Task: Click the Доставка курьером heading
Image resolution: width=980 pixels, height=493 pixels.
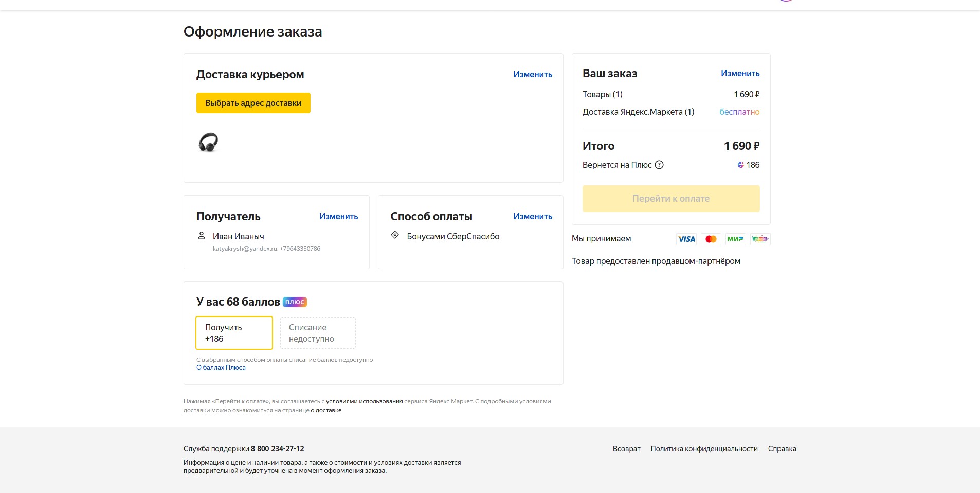Action: point(250,75)
